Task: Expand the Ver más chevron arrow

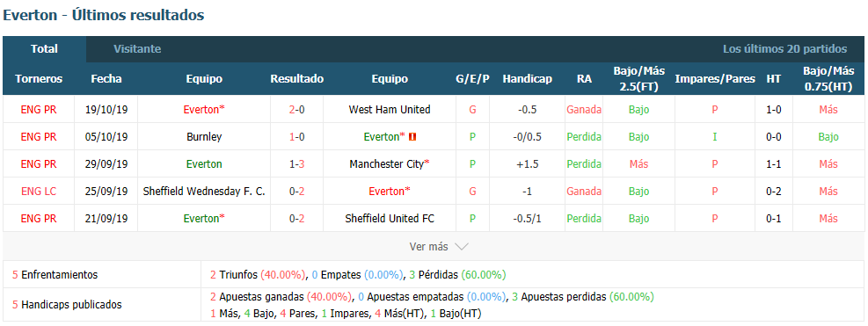Action: (462, 247)
